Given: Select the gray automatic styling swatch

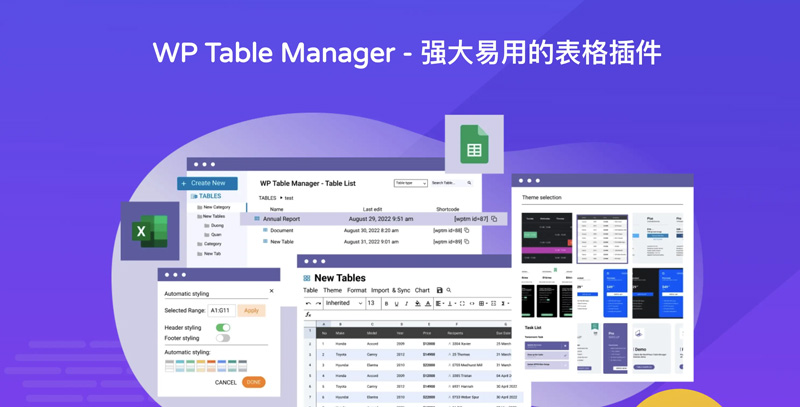Looking at the screenshot, I should (169, 366).
